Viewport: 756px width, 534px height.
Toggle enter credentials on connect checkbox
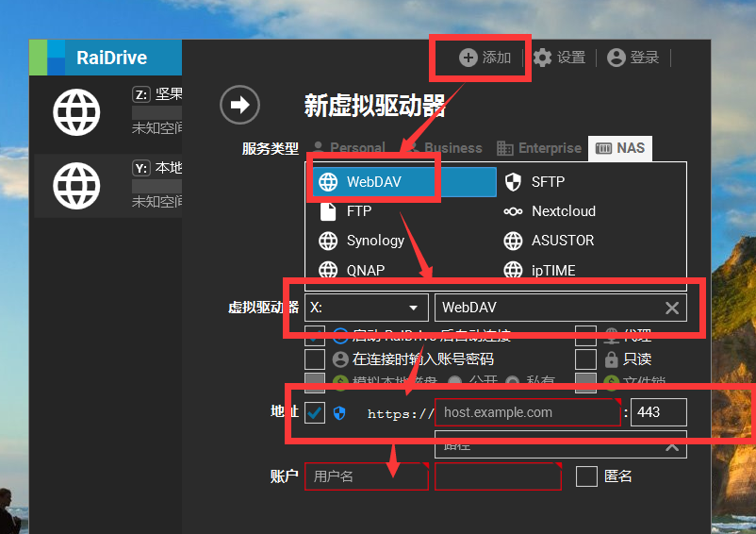point(315,359)
